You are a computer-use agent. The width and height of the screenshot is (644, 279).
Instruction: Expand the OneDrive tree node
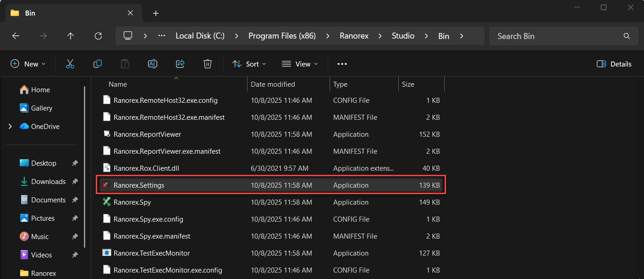[10, 127]
